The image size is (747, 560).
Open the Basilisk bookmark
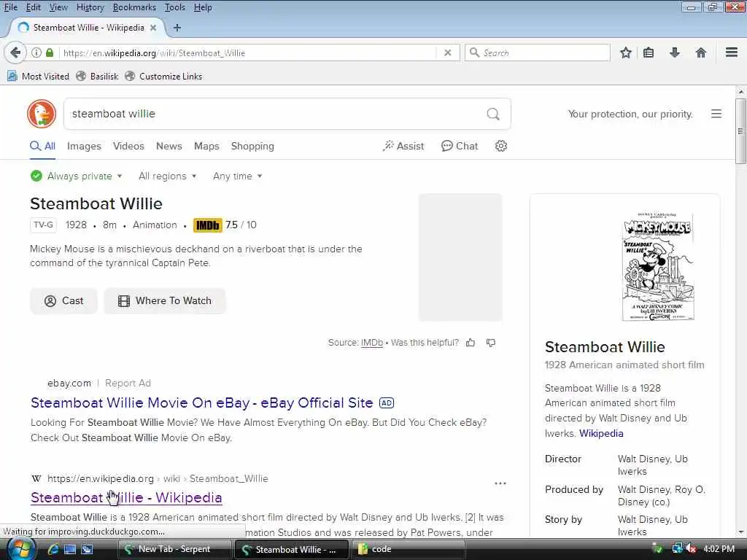97,76
